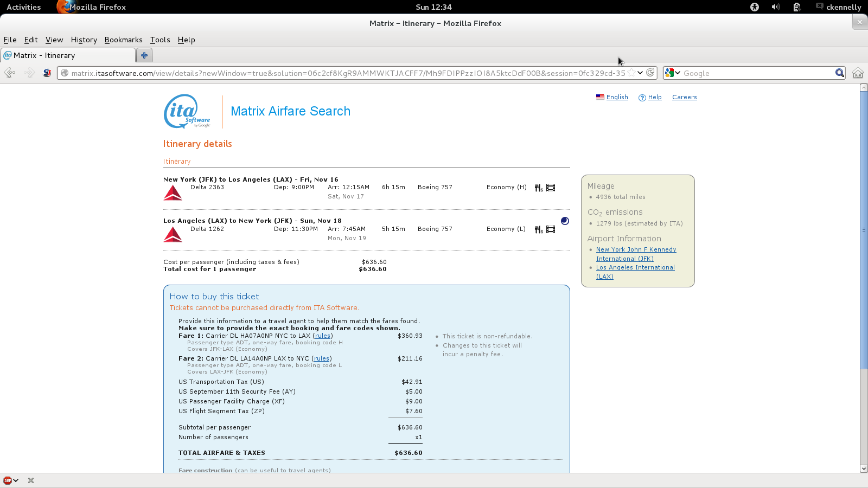
Task: Click the ITA Software logo
Action: tap(187, 111)
